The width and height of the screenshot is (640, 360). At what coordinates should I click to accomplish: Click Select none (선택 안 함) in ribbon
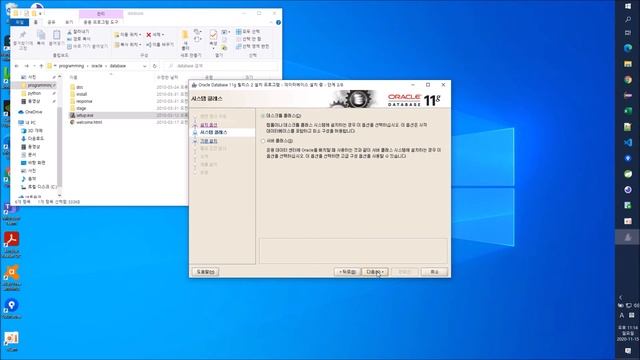pyautogui.click(x=249, y=39)
